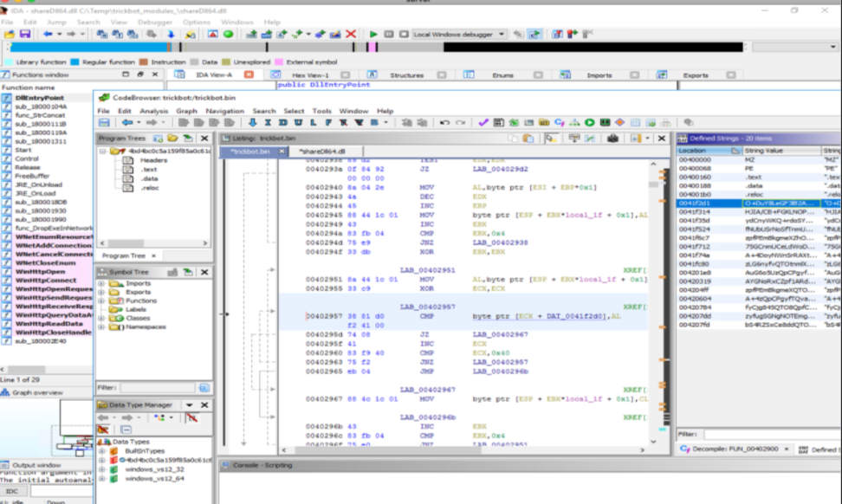Click the camera snapshot icon in the Listing header
The width and height of the screenshot is (842, 504).
click(x=612, y=139)
